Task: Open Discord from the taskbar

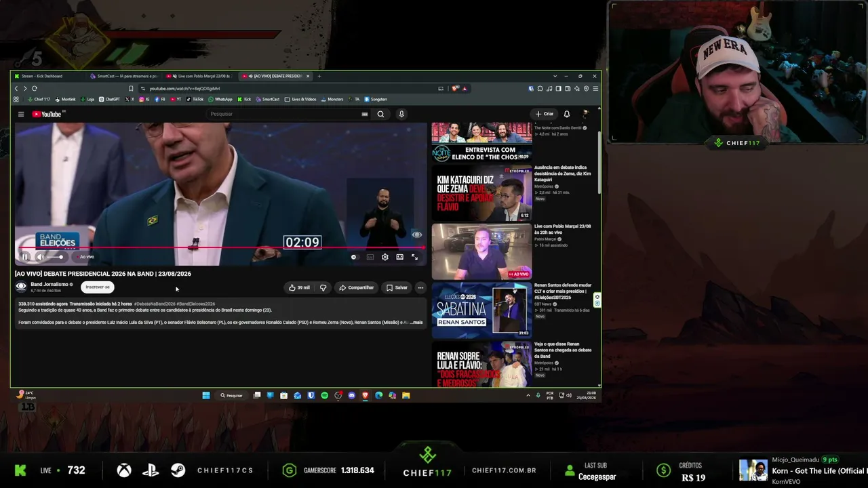Action: click(x=351, y=395)
